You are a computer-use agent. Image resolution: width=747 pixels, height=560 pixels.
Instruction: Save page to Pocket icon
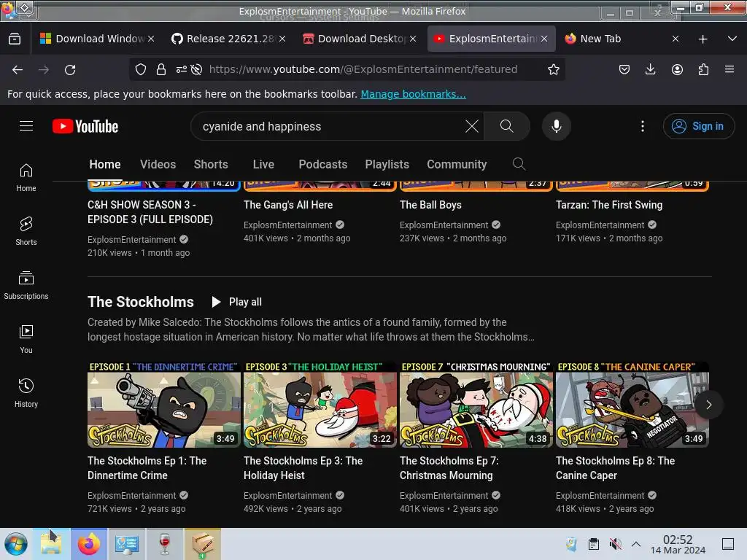[624, 69]
